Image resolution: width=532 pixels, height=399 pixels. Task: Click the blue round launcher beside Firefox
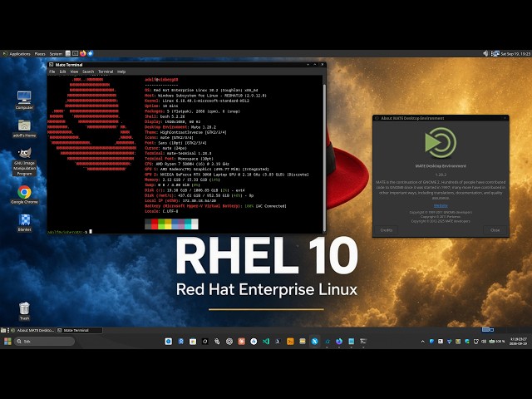(91, 53)
